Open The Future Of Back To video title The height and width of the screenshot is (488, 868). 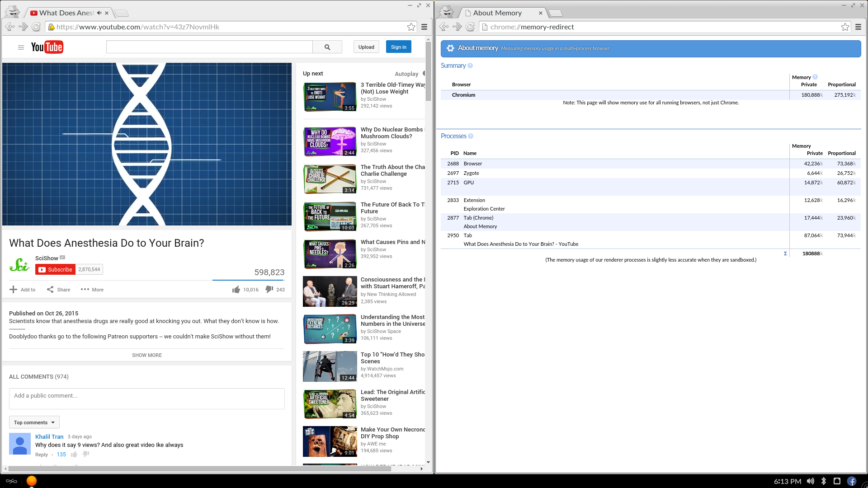tap(392, 208)
